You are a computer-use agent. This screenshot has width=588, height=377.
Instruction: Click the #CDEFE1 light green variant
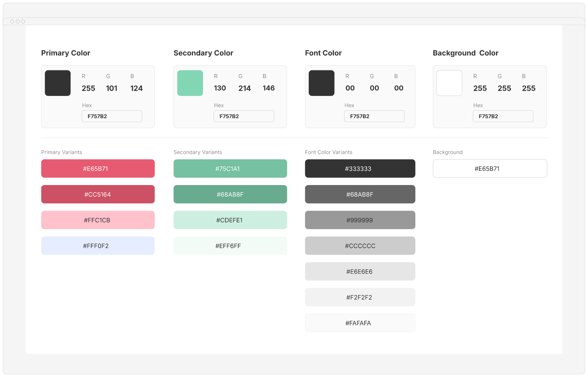tap(230, 220)
